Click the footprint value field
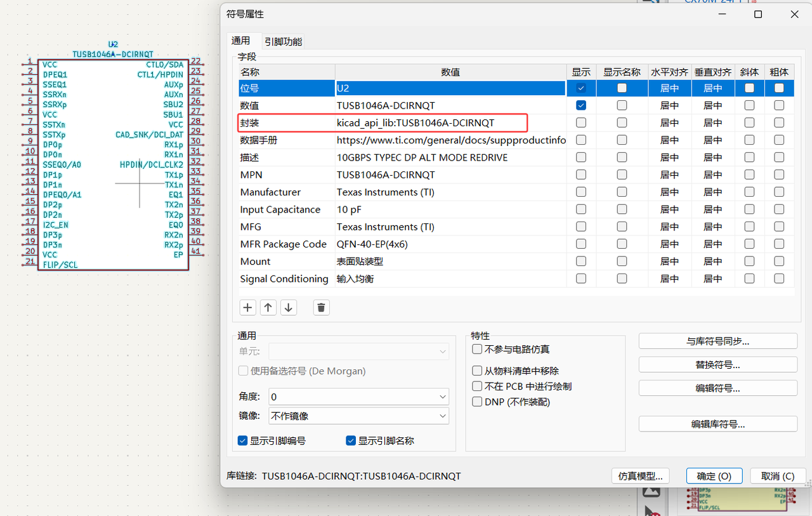Image resolution: width=812 pixels, height=516 pixels. click(450, 122)
